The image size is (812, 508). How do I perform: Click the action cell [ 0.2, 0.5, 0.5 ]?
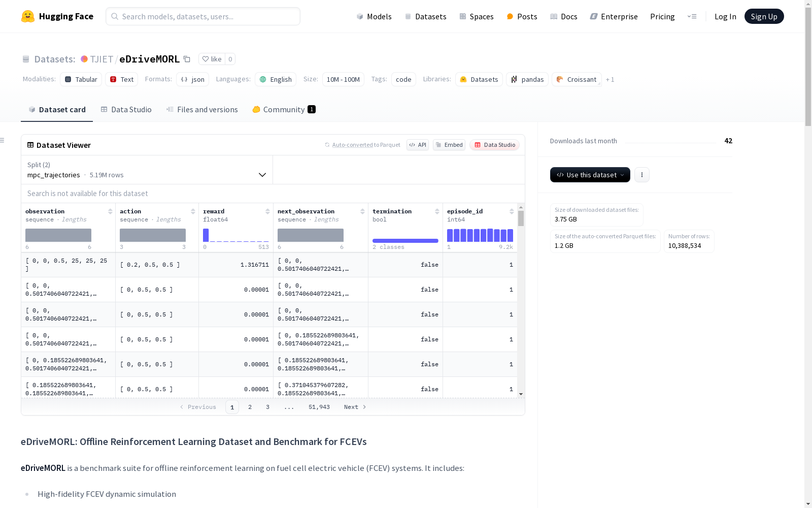click(x=157, y=265)
